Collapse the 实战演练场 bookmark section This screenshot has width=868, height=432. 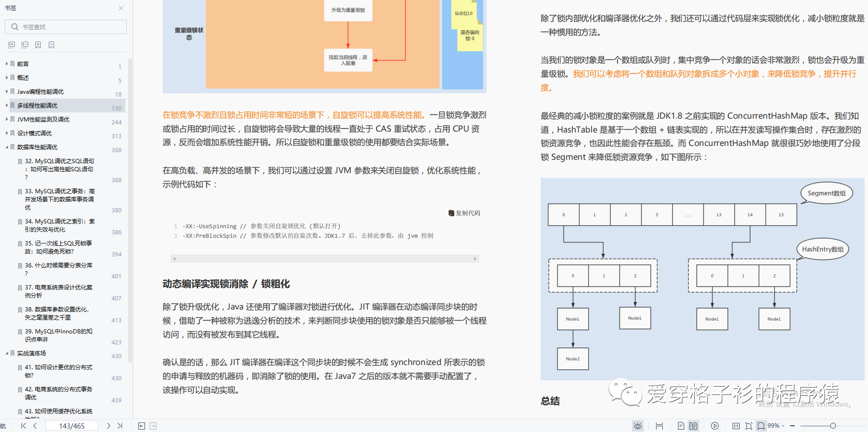pyautogui.click(x=6, y=353)
